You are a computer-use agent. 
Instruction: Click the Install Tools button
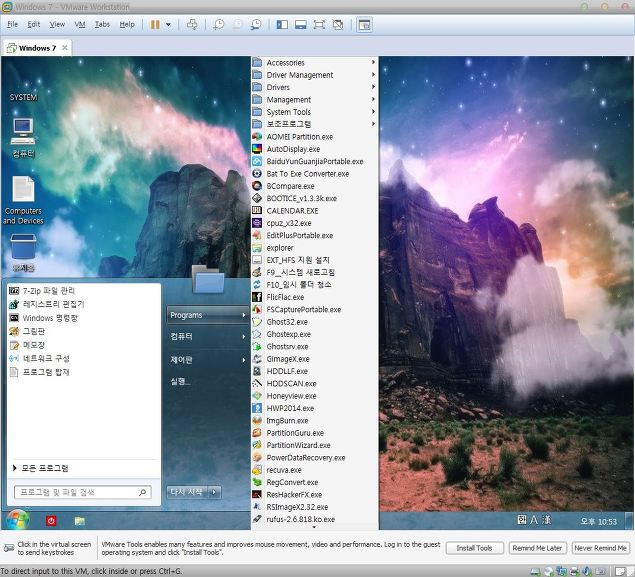(475, 548)
